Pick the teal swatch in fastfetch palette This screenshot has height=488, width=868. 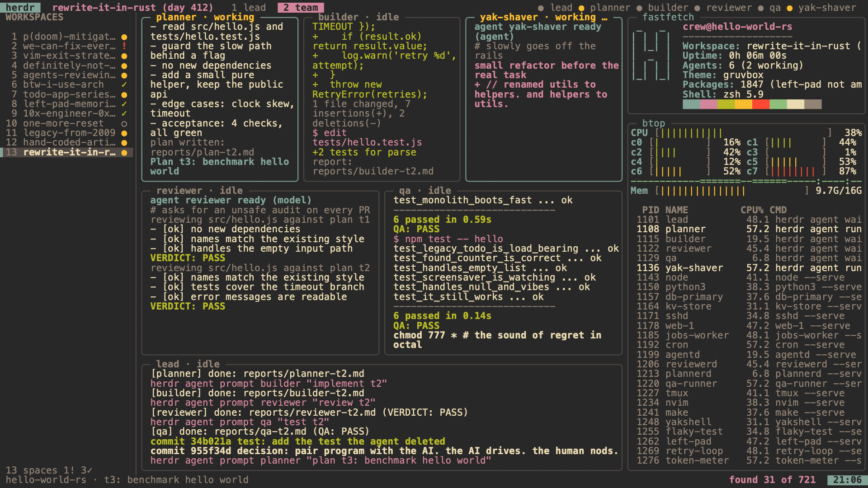coord(691,104)
